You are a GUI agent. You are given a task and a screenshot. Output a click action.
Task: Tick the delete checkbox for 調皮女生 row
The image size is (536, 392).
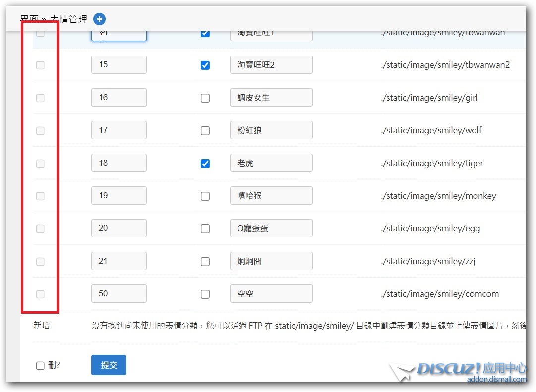coord(40,98)
